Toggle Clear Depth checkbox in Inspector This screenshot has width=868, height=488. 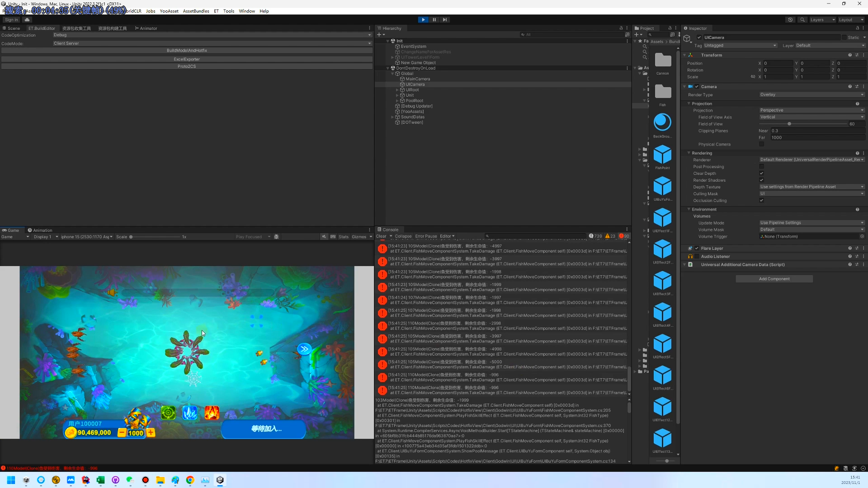click(761, 174)
